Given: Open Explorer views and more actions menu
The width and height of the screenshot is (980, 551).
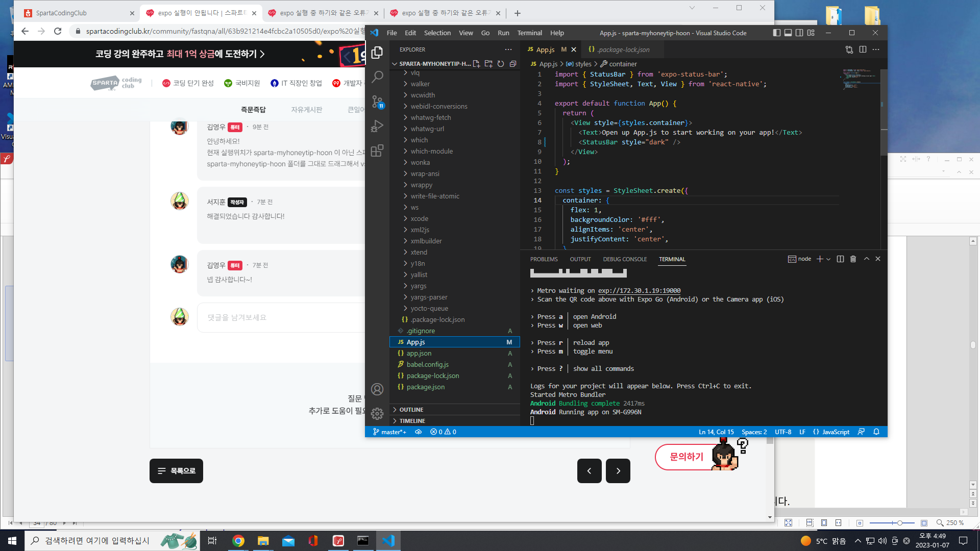Looking at the screenshot, I should point(508,49).
